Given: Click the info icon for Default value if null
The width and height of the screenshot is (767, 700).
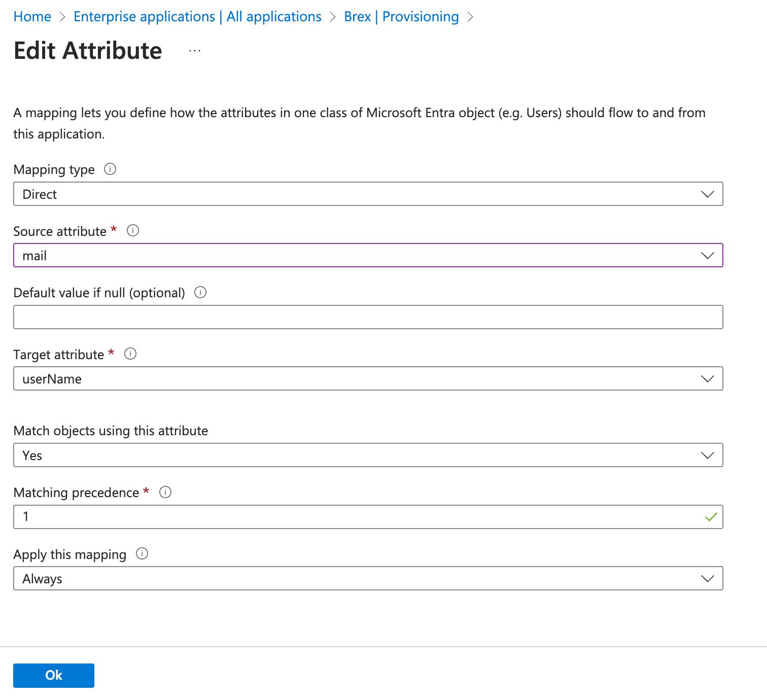Looking at the screenshot, I should pos(200,293).
